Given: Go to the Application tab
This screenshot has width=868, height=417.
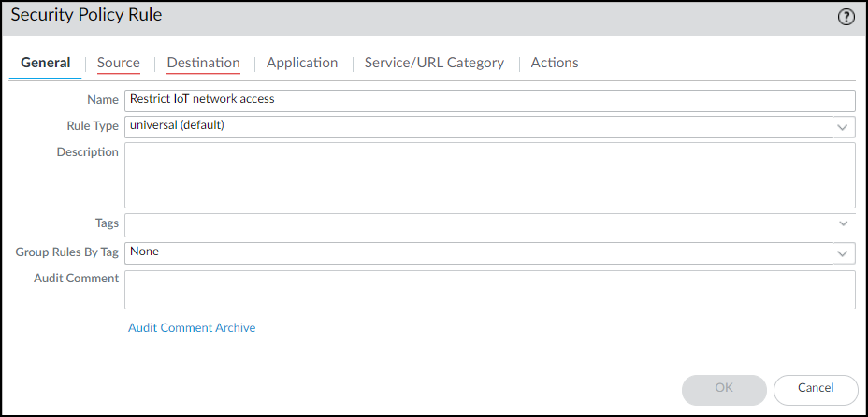Looking at the screenshot, I should click(302, 63).
